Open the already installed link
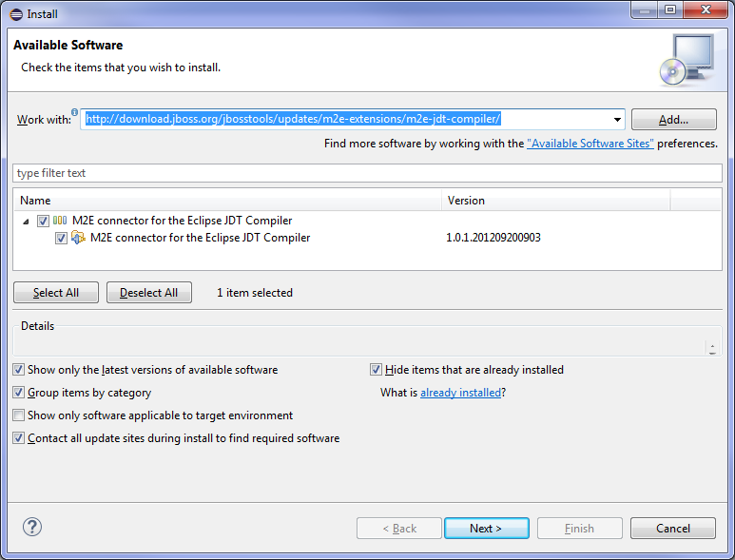735x560 pixels. click(x=460, y=393)
